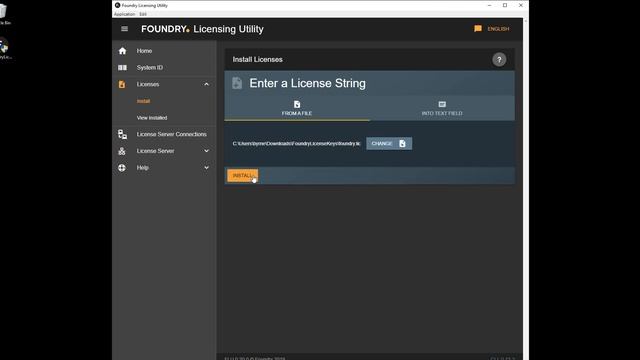The height and width of the screenshot is (360, 640).
Task: Expand the License Server section chevron
Action: click(207, 151)
